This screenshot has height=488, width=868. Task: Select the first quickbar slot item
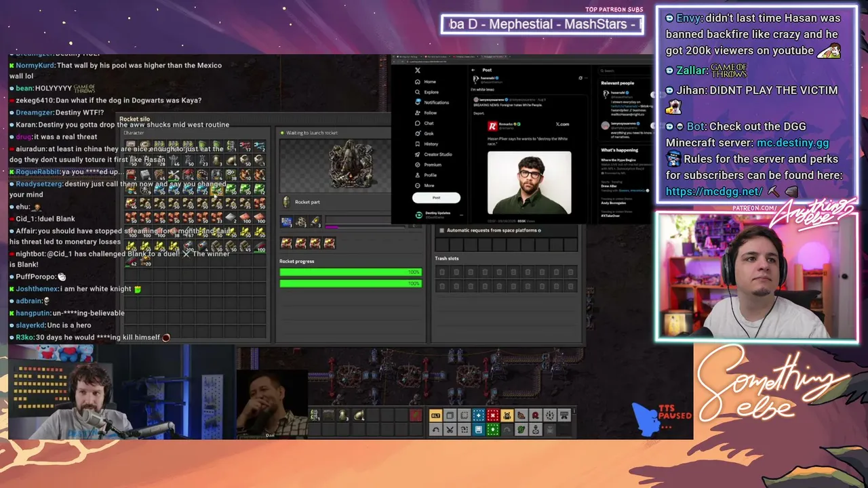click(315, 415)
